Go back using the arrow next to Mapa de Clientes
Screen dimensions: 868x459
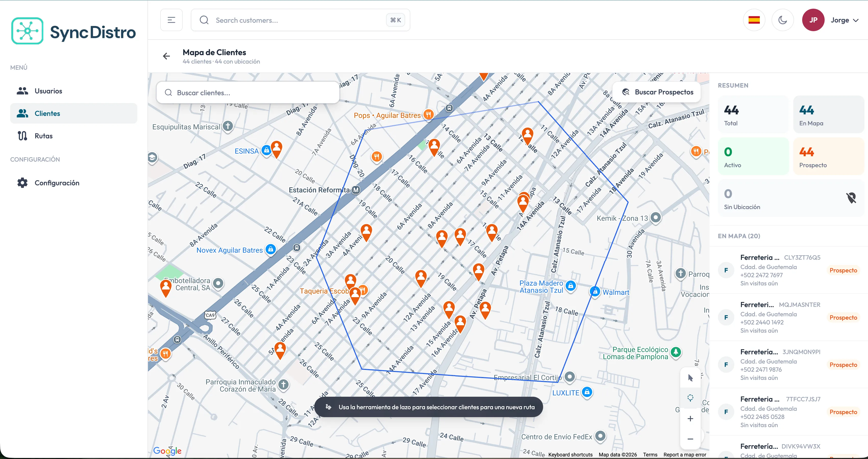tap(166, 56)
